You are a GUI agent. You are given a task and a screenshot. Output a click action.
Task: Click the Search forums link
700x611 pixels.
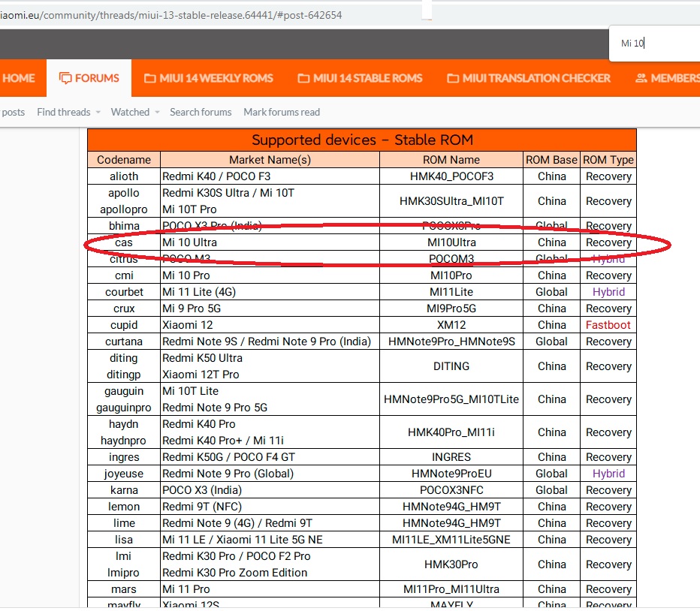[x=201, y=112]
